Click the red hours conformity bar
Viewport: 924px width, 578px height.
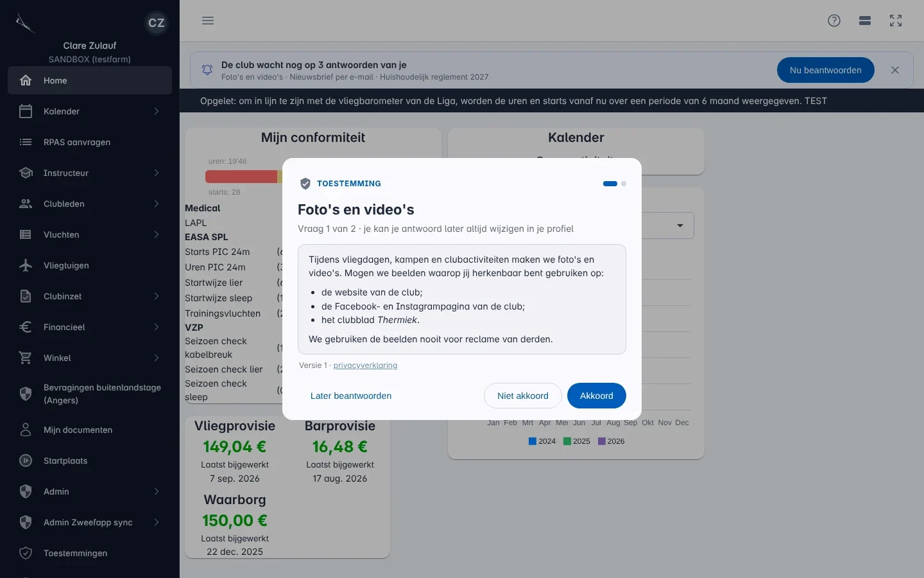point(241,177)
